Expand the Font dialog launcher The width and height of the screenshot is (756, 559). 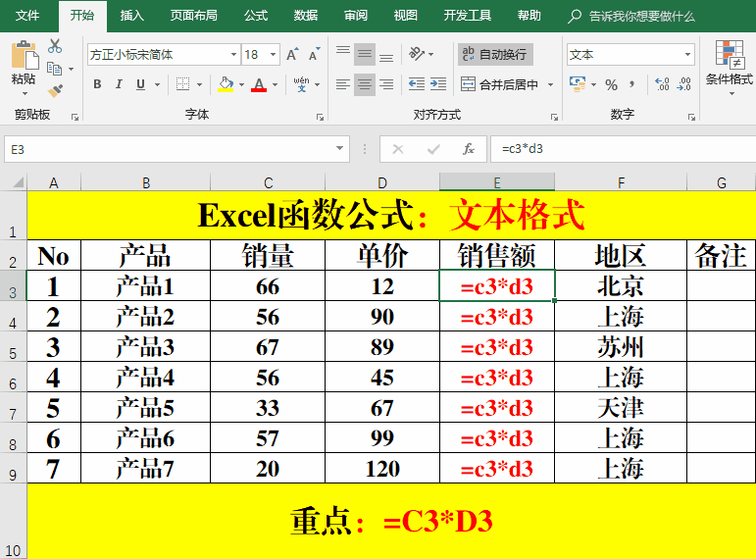click(320, 118)
